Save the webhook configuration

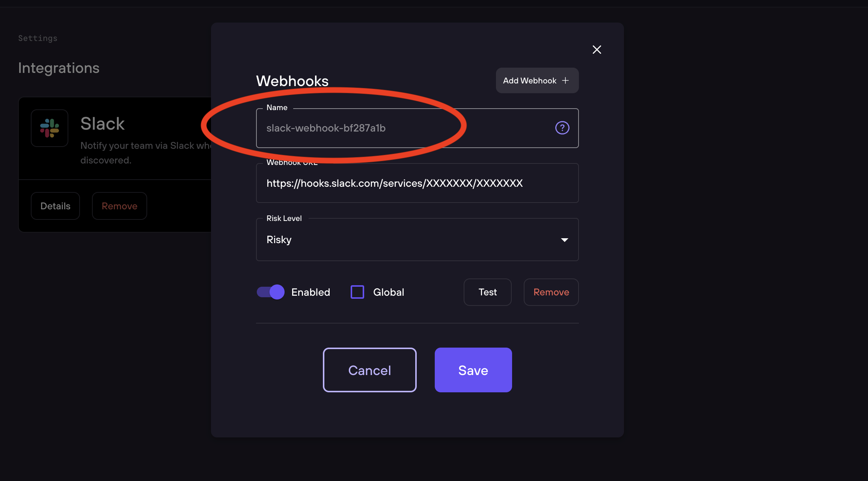click(x=473, y=370)
